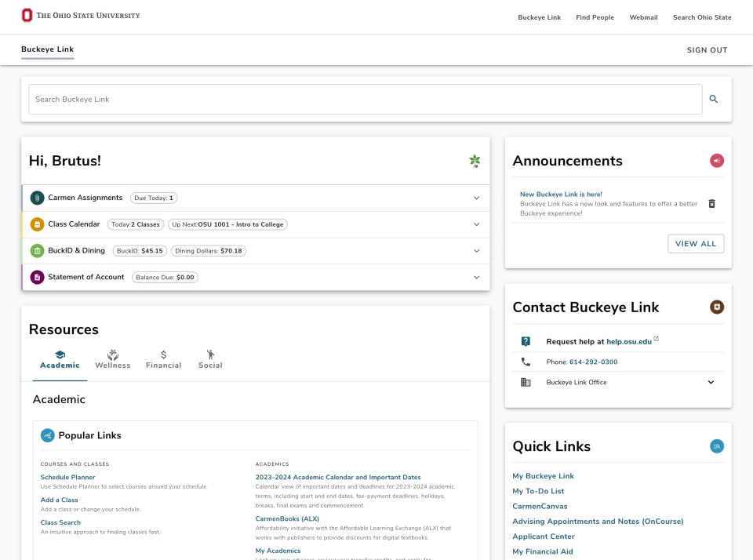This screenshot has height=560, width=753.
Task: Open Buckeye Link in top navigation
Action: [x=540, y=17]
